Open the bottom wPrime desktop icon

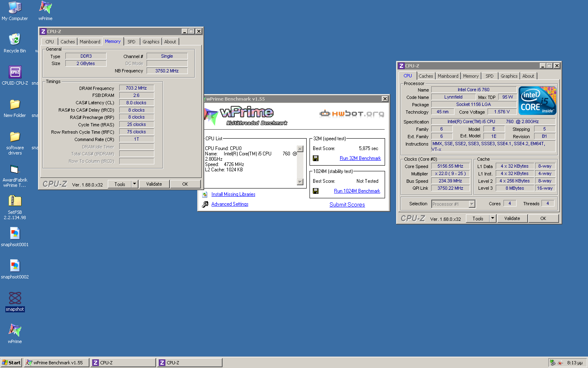[x=15, y=334]
